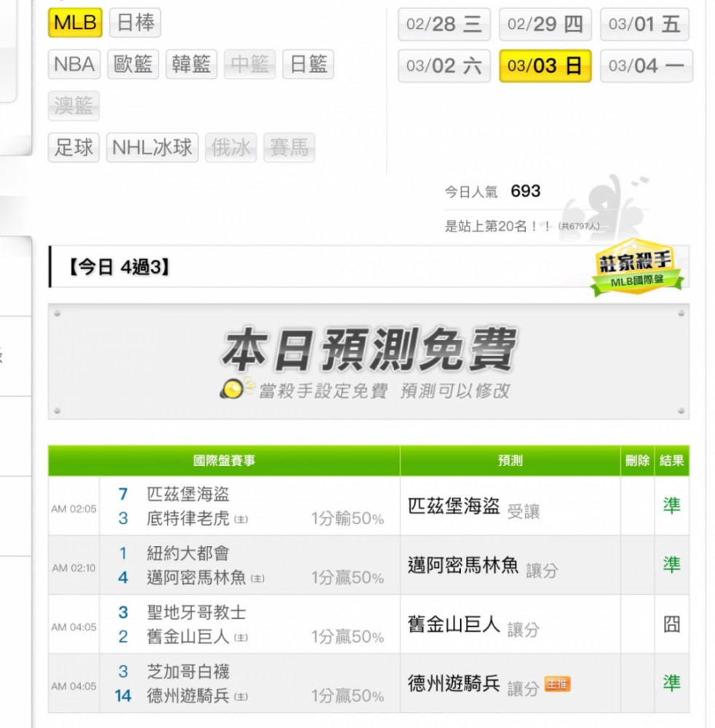715x728 pixels.
Task: Switch to the 韓籃 league tab
Action: 191,64
